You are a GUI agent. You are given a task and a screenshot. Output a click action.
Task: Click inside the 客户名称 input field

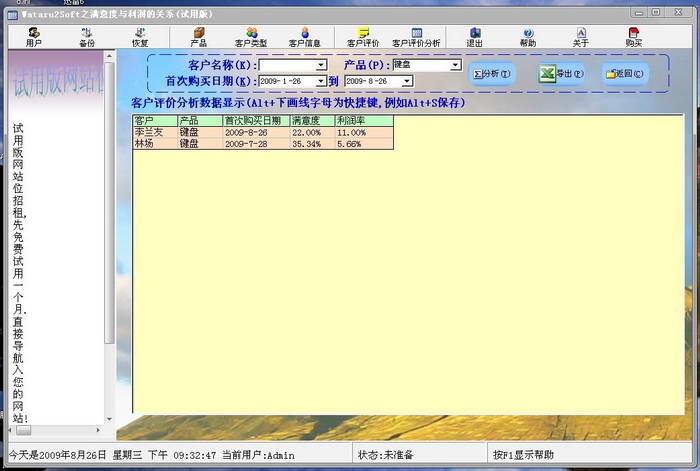(288, 66)
